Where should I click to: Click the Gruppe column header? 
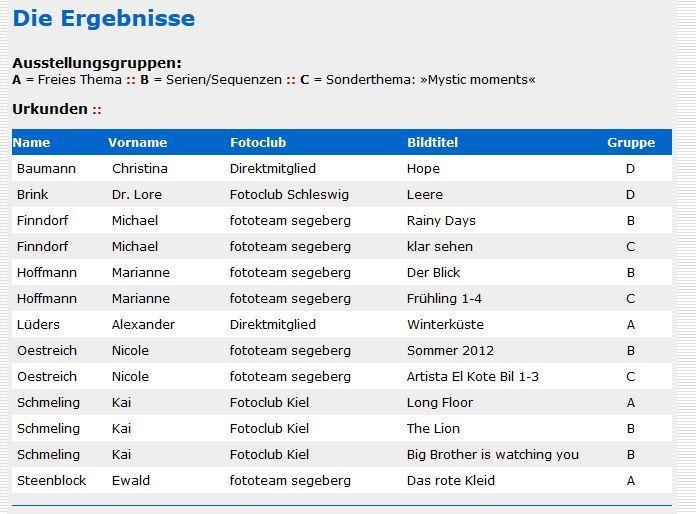(631, 142)
